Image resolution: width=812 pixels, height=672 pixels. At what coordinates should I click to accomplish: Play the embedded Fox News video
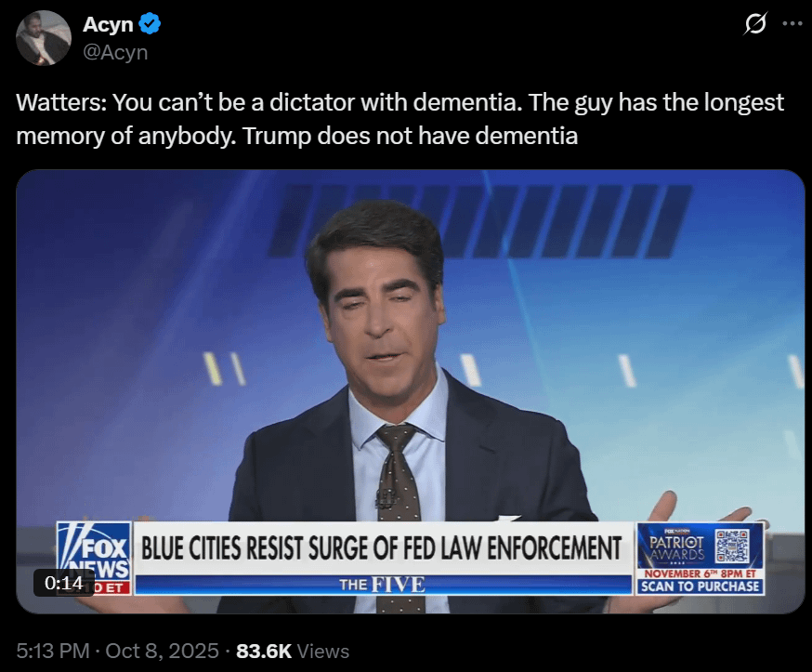[410, 391]
